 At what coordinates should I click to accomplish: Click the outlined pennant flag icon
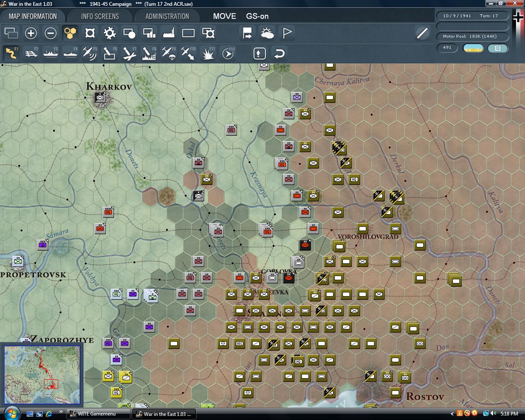coord(287,33)
